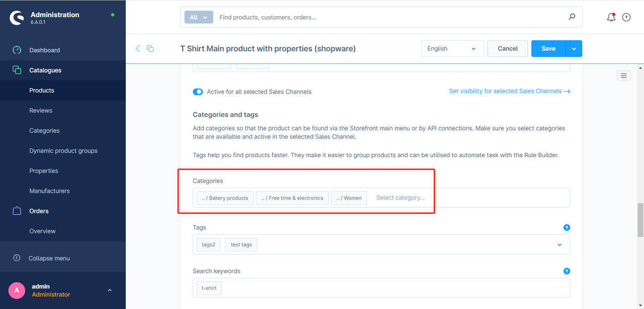
Task: Open Set visibility for selected Sales Channels
Action: tap(509, 91)
